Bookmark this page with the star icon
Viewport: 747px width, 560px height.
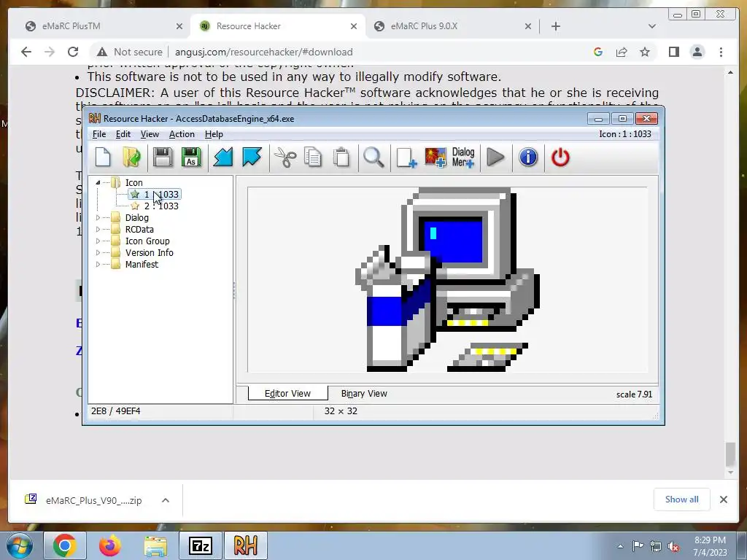(x=645, y=52)
